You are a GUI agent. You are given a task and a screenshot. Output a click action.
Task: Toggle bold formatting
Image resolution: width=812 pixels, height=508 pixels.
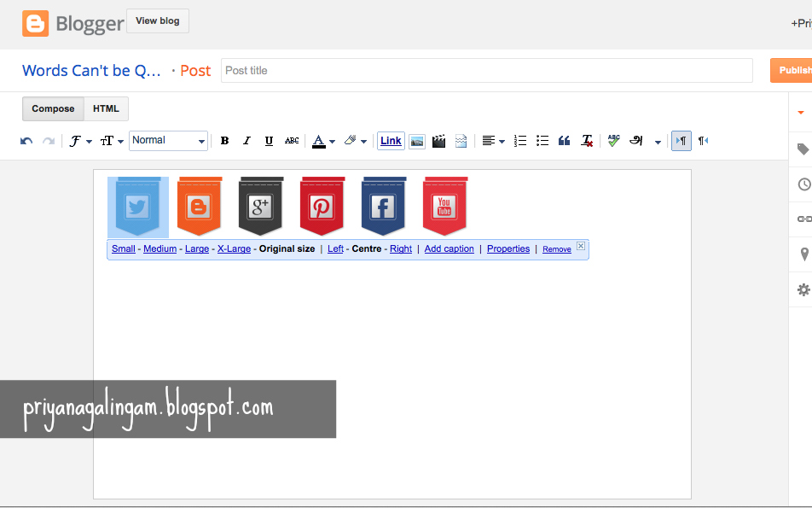(x=224, y=141)
